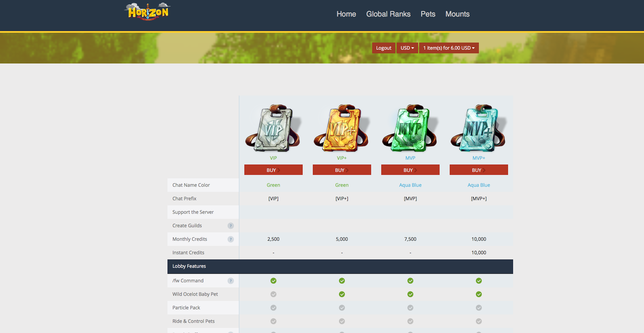The height and width of the screenshot is (333, 644).
Task: Click Wild Ocelot Baby Pet checkmark under VIP+
Action: point(342,294)
